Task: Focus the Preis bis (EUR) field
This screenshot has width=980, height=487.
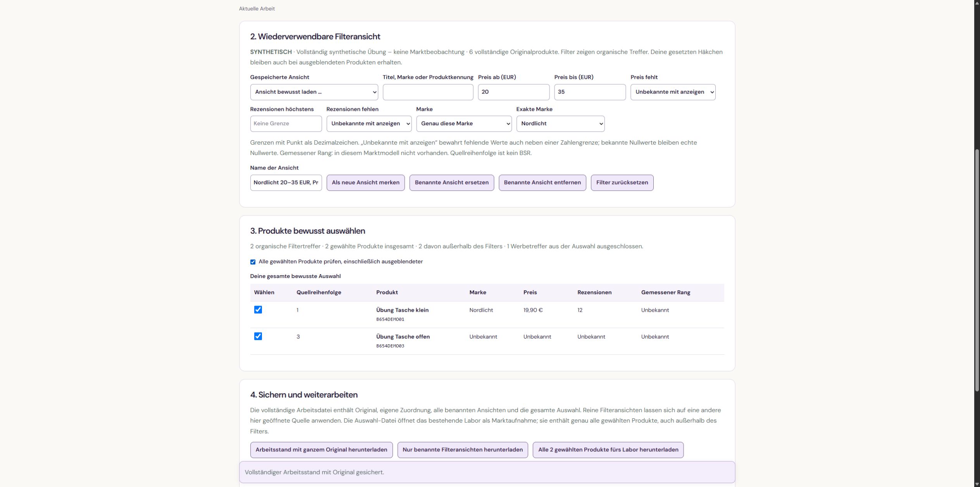Action: [x=590, y=92]
